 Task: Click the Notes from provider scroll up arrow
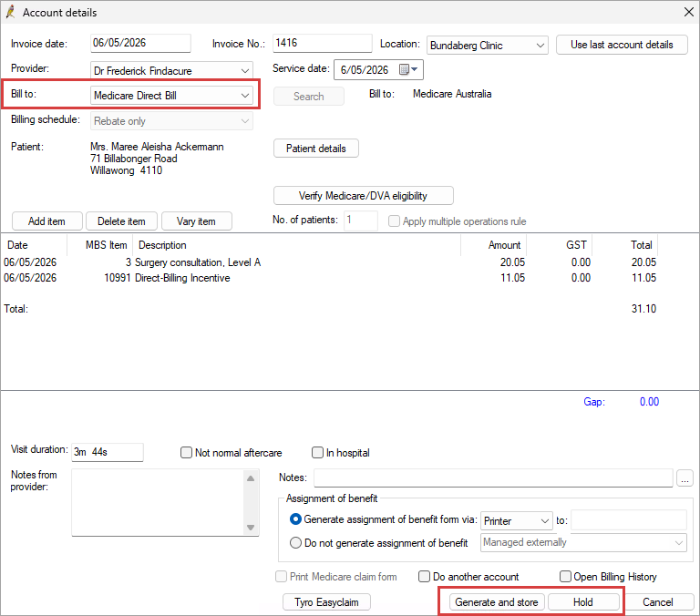tap(251, 478)
